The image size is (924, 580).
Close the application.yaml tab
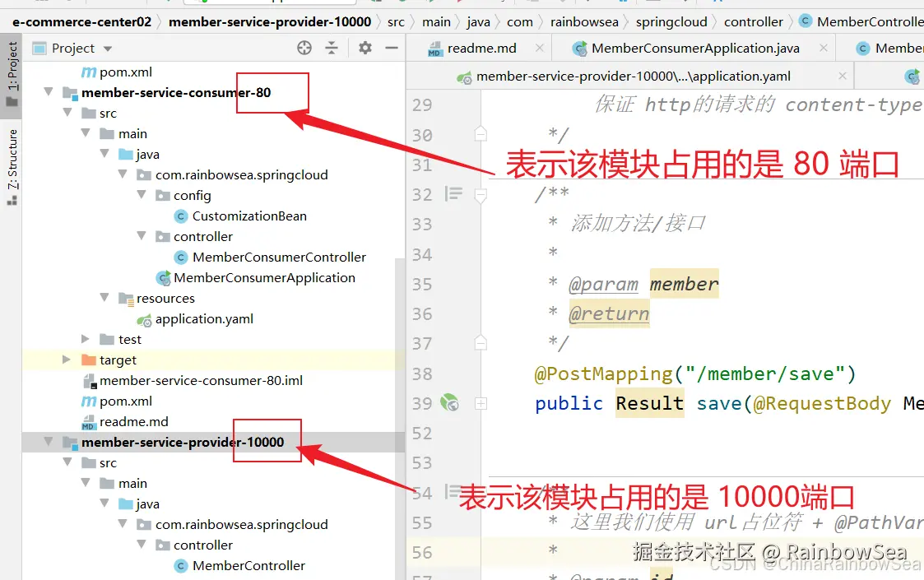pos(843,76)
